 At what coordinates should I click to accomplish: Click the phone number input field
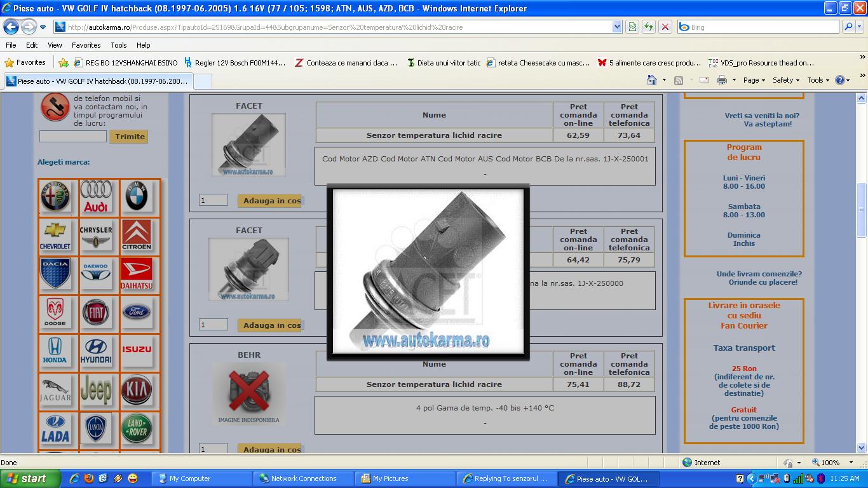tap(73, 137)
